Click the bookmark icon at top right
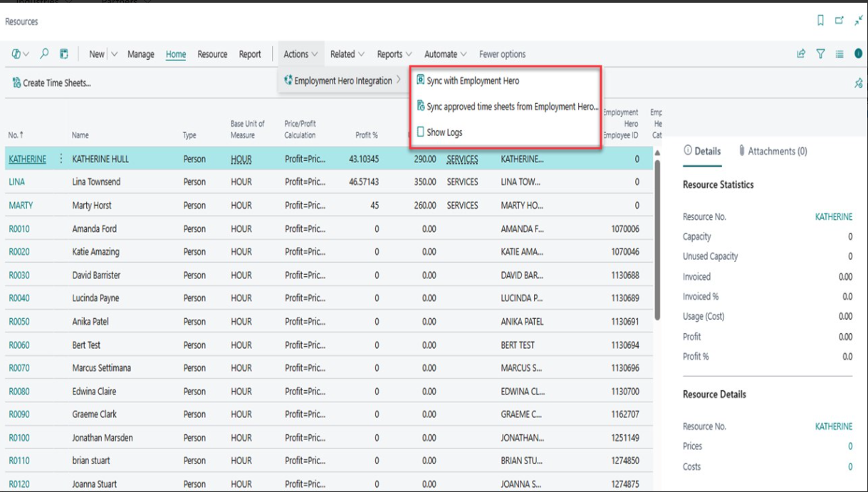This screenshot has height=492, width=868. (x=820, y=21)
